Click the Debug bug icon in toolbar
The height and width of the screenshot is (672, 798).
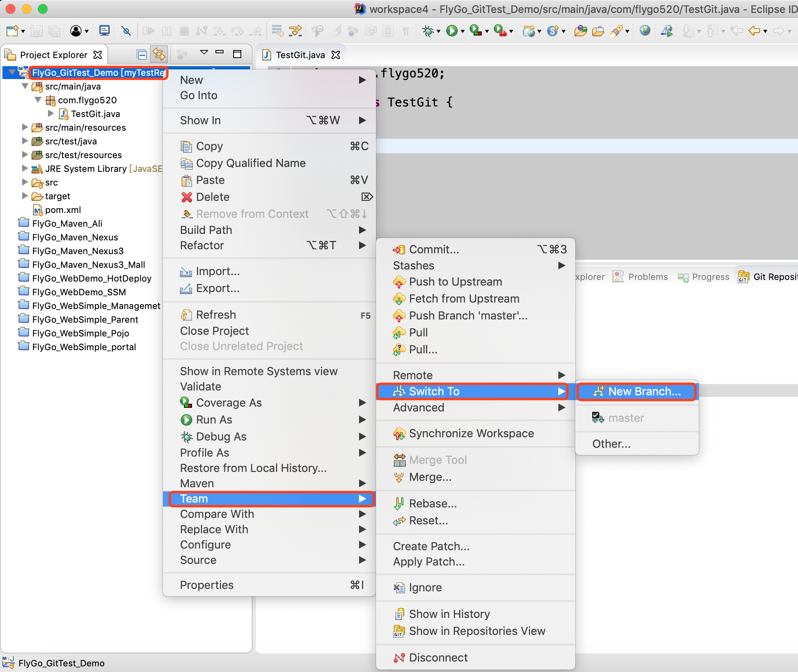(428, 31)
